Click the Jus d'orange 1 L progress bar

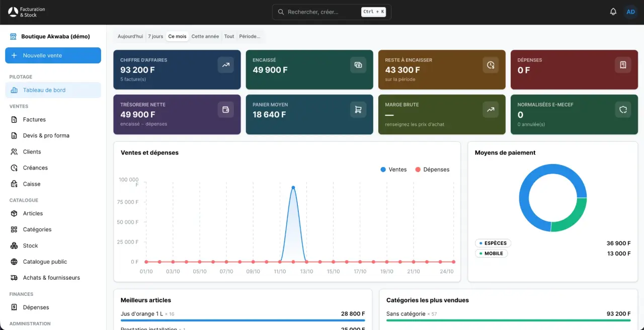pos(243,320)
